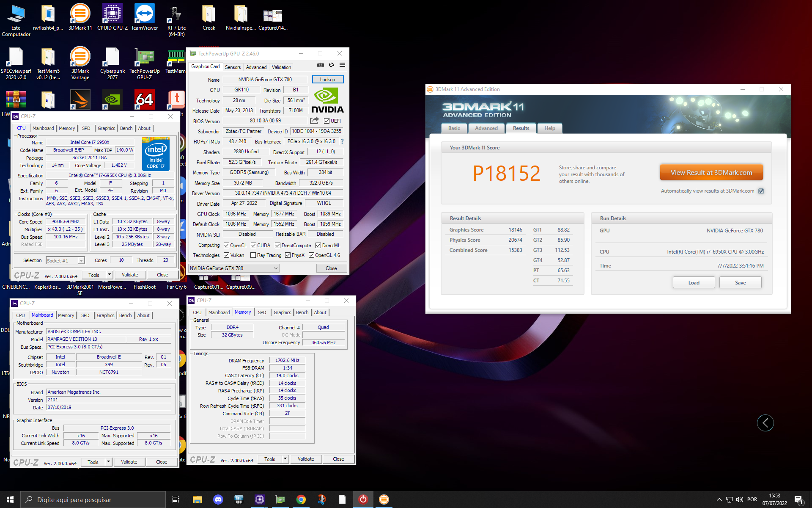Image resolution: width=812 pixels, height=508 pixels.
Task: Toggle UEFI checkbox in GPU-Z
Action: pyautogui.click(x=326, y=121)
